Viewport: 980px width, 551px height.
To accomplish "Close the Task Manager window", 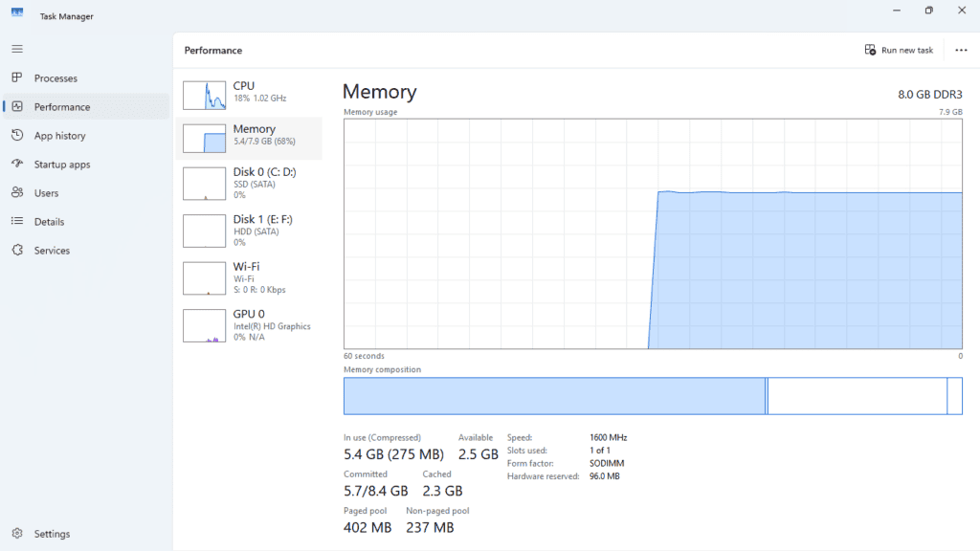I will pyautogui.click(x=962, y=11).
